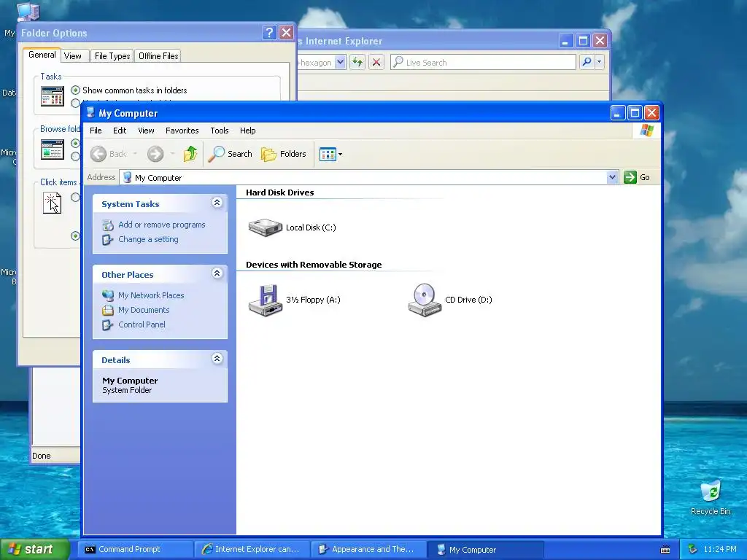Click Add or remove programs link
This screenshot has height=560, width=747.
(x=161, y=225)
